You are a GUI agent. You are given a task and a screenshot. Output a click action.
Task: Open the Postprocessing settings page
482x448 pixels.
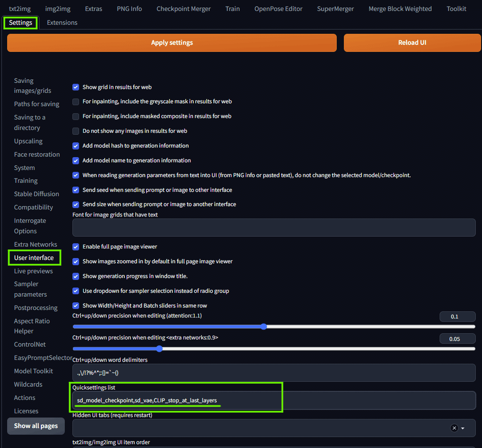(36, 308)
